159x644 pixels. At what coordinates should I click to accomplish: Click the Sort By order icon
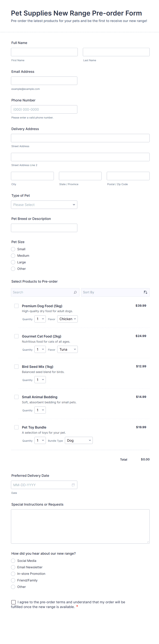[x=145, y=292]
